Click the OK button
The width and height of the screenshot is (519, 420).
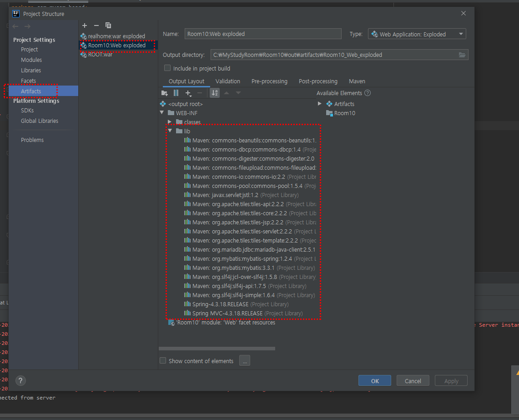375,380
